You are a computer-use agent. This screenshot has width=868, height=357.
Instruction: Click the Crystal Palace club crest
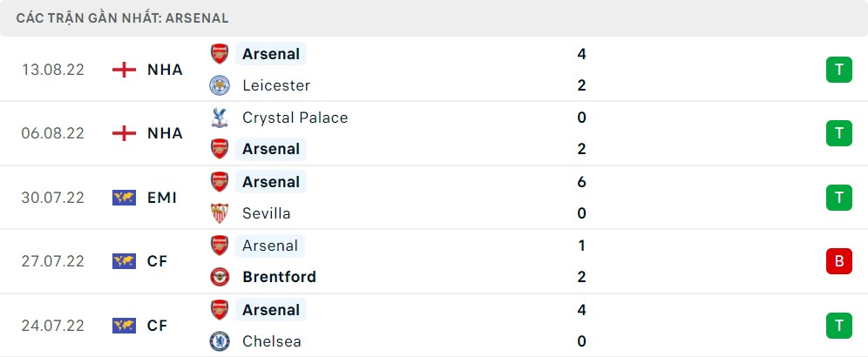[220, 118]
